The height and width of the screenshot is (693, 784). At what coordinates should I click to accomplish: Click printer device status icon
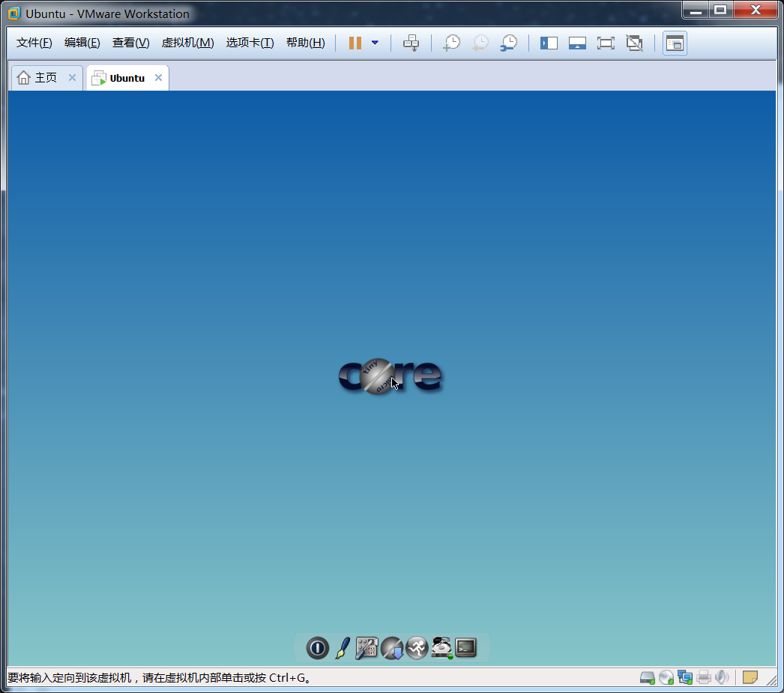click(x=704, y=677)
